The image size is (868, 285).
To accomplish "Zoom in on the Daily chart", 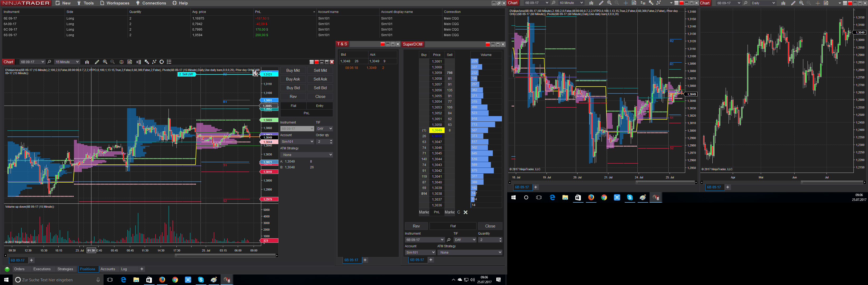I will [x=801, y=3].
